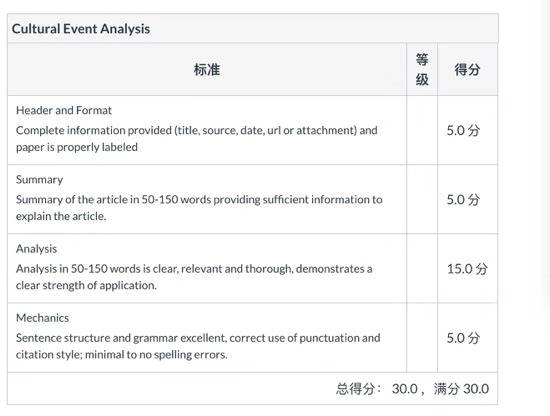Screen dimensions: 550x416
Task: Click the 5.0 分 score for Header and Format
Action: tap(463, 130)
